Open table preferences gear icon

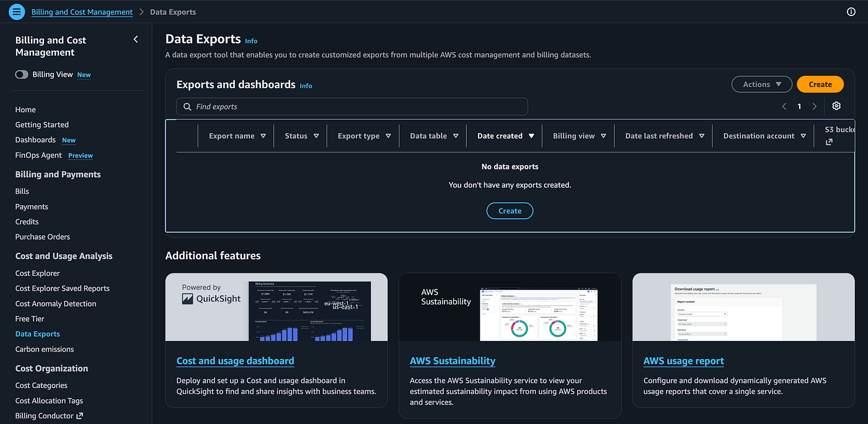coord(836,106)
